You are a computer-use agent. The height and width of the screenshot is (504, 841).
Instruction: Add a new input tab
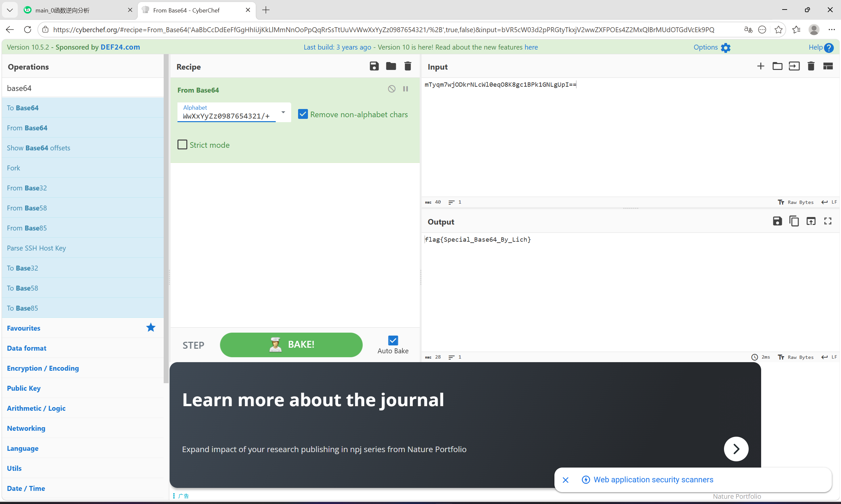click(760, 66)
